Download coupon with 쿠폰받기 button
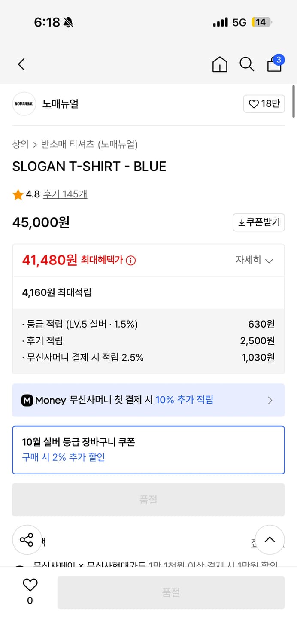The width and height of the screenshot is (297, 644). click(259, 222)
